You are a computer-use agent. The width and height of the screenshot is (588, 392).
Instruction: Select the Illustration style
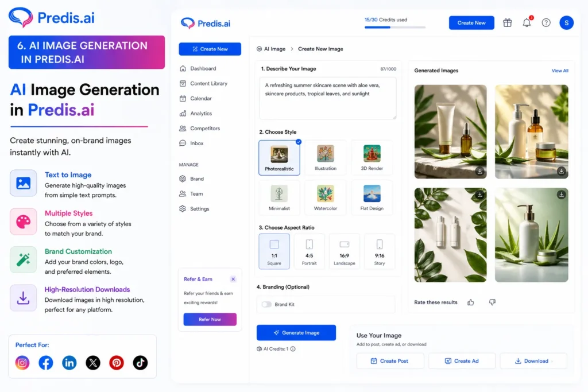point(325,158)
